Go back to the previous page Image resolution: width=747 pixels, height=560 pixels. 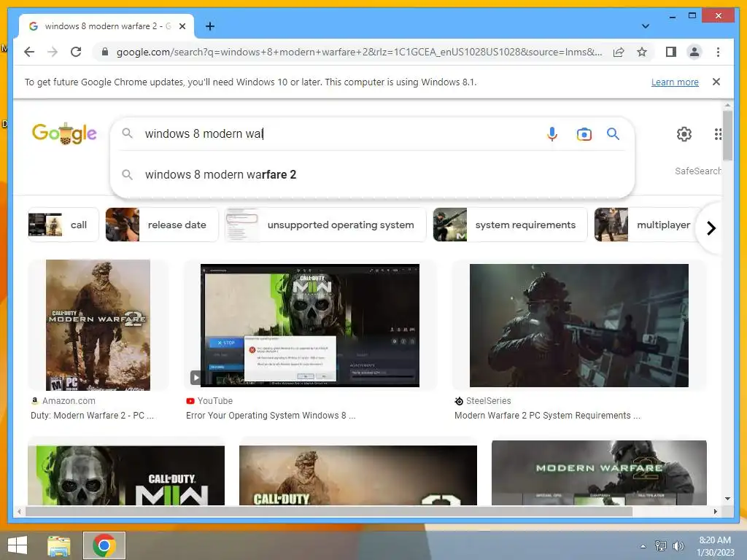coord(29,52)
